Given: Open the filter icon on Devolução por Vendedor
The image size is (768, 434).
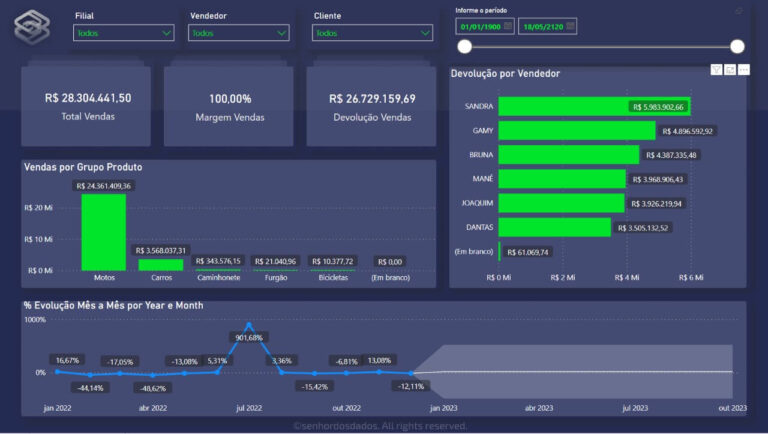Looking at the screenshot, I should pyautogui.click(x=716, y=70).
